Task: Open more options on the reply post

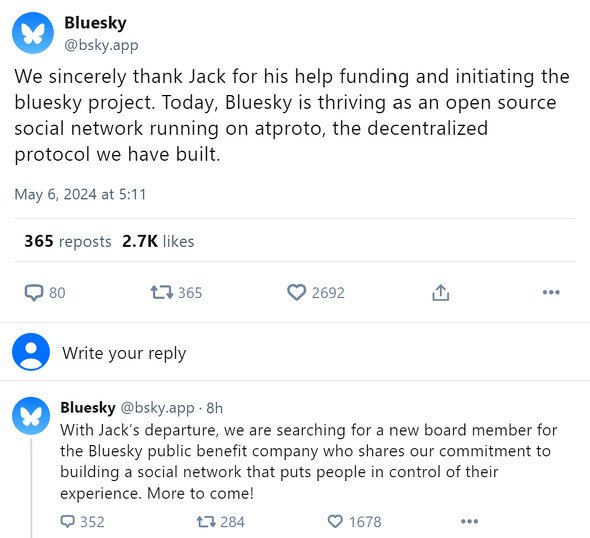Action: tap(470, 521)
